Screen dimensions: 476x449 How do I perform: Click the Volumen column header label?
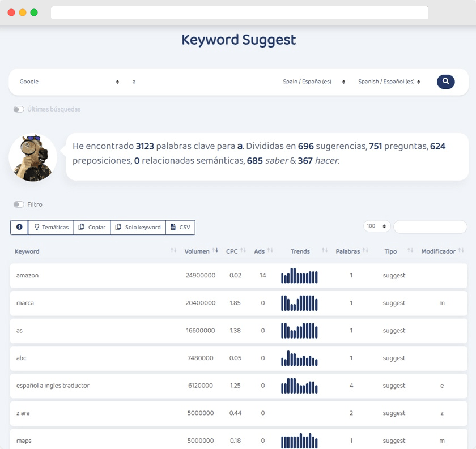click(197, 251)
